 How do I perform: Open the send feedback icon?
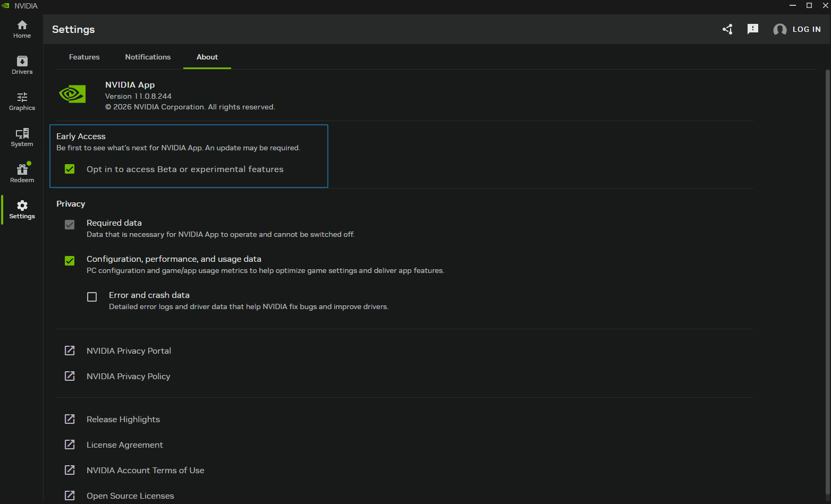(x=753, y=29)
